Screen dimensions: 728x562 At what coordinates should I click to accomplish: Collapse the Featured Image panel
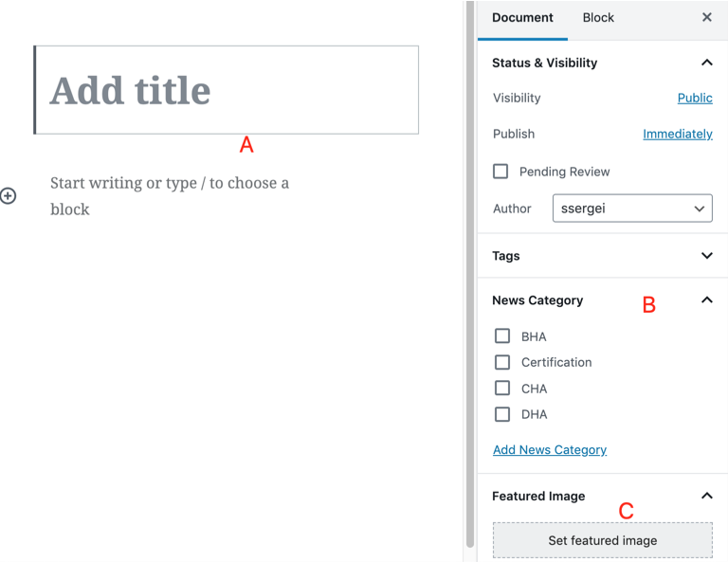coord(706,496)
